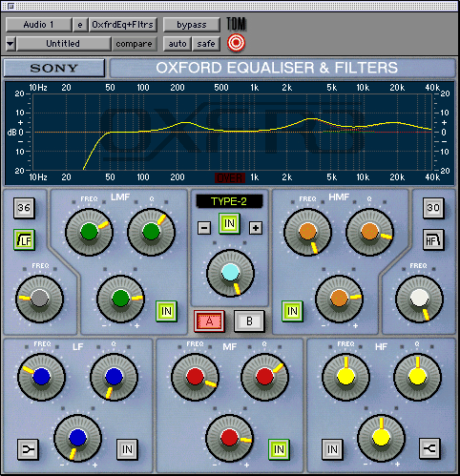Screen dimensions: 460x476
Task: Click the TYPE-2 EQ type display
Action: (229, 201)
